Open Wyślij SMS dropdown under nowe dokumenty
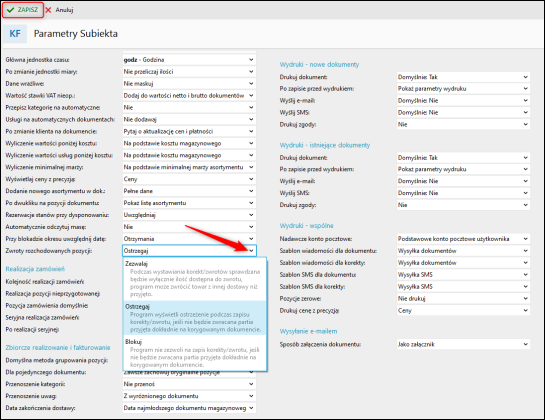Screen dimensions: 545x420 463,113
